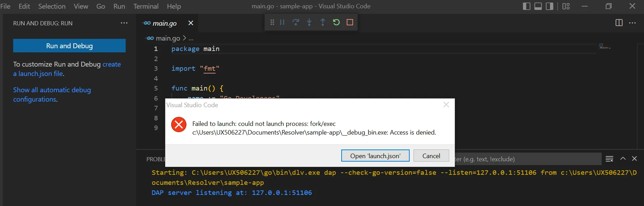Click the package main code line
644x206 pixels.
click(x=195, y=49)
